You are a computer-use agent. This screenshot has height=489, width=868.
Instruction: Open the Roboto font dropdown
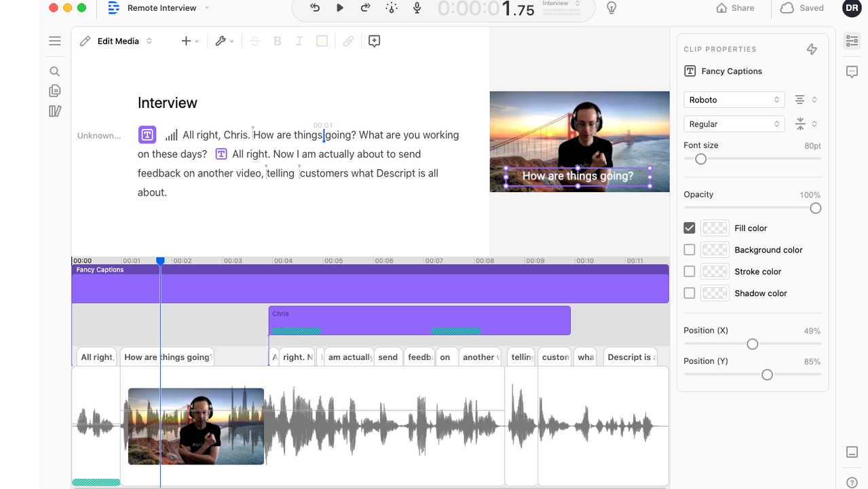(x=734, y=100)
